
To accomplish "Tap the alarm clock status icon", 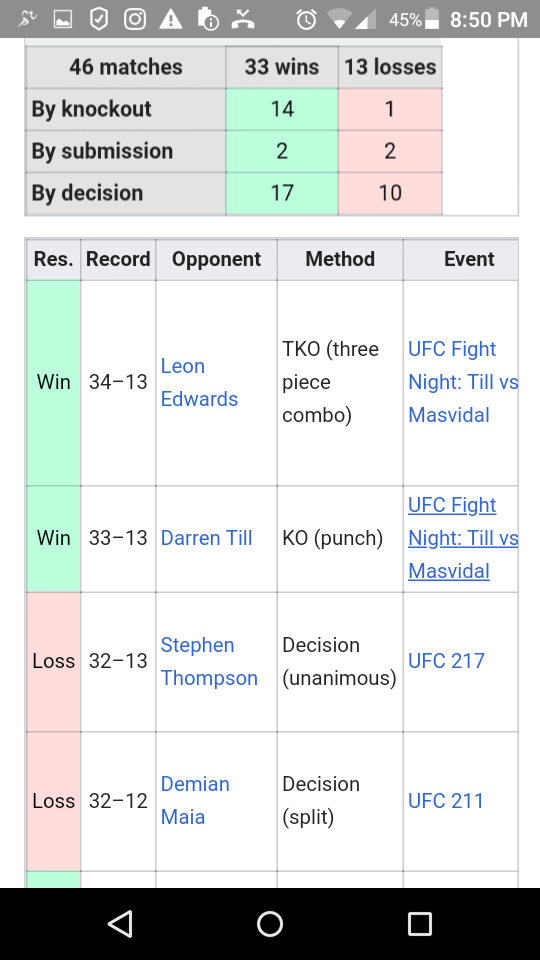I will click(306, 20).
